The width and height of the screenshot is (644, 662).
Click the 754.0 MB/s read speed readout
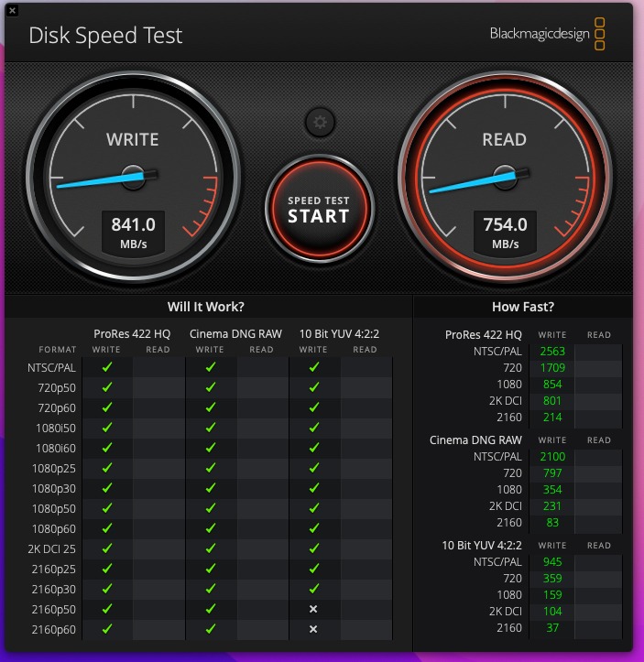[505, 233]
